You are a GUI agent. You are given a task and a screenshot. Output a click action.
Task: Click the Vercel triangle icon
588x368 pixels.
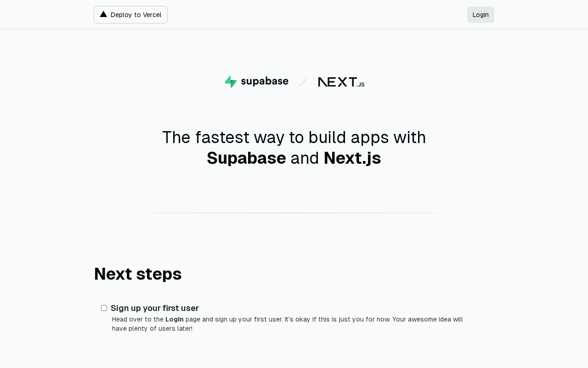point(103,14)
